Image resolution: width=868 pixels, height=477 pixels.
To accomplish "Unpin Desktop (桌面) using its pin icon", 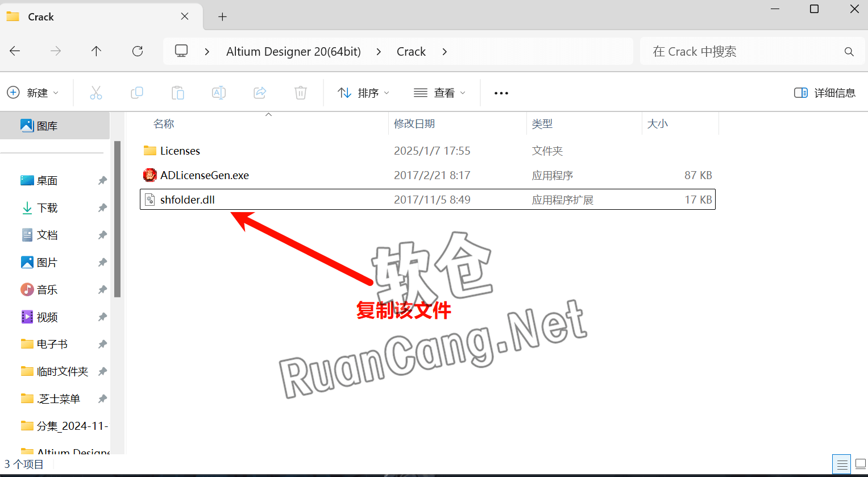I will 102,180.
